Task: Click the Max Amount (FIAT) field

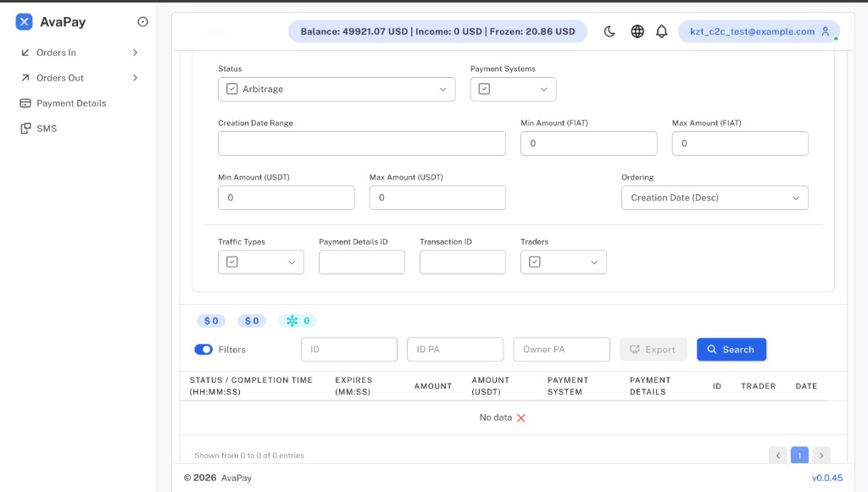Action: point(740,144)
